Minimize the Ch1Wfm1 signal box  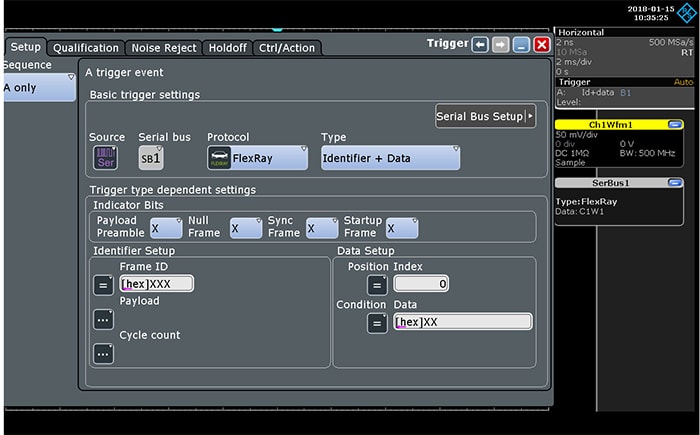(675, 125)
